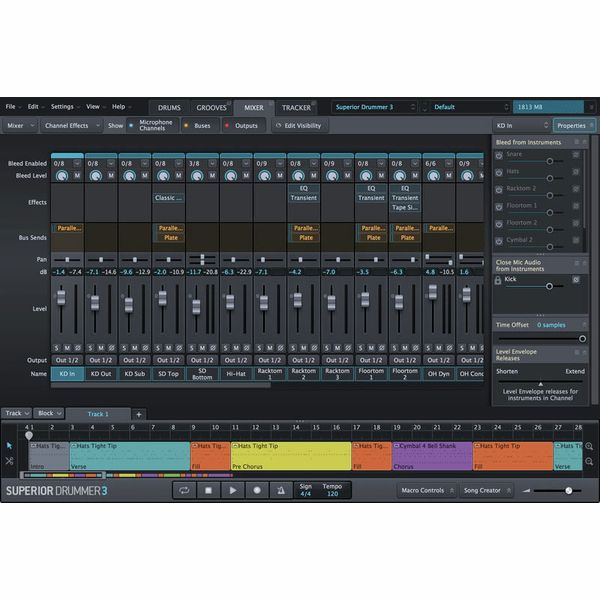Zoom in the timeline with magnifier
This screenshot has width=600, height=600.
[589, 446]
